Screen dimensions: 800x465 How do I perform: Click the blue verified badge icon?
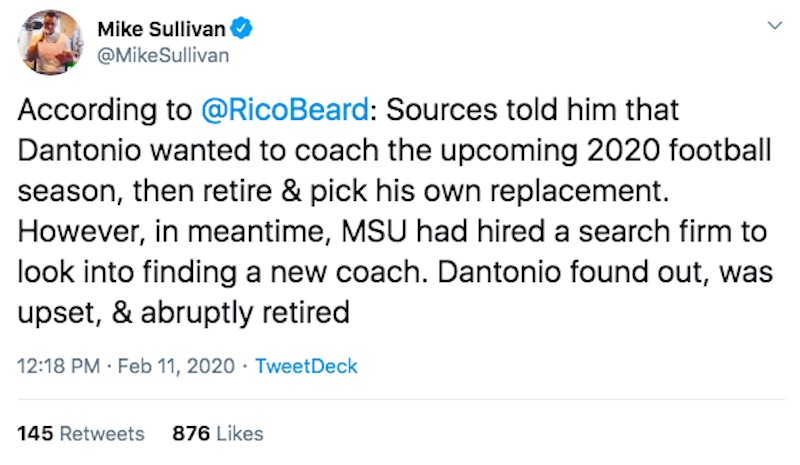(x=241, y=28)
